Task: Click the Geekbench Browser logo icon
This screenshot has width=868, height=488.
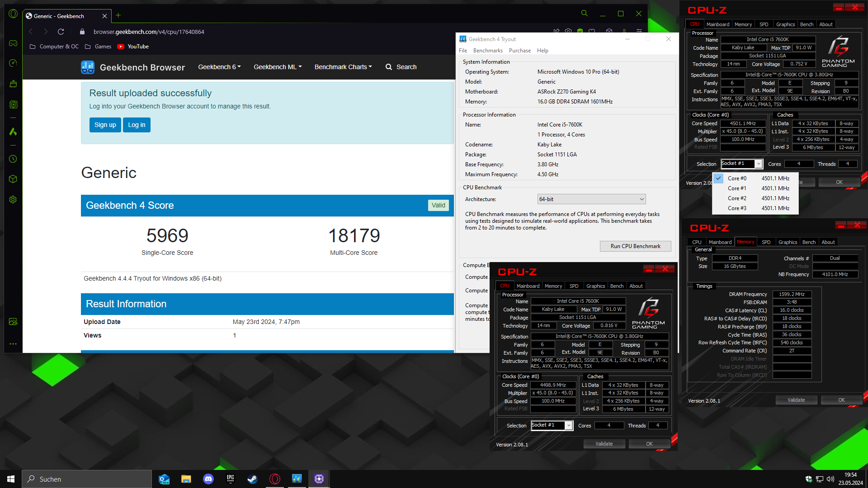Action: click(88, 67)
